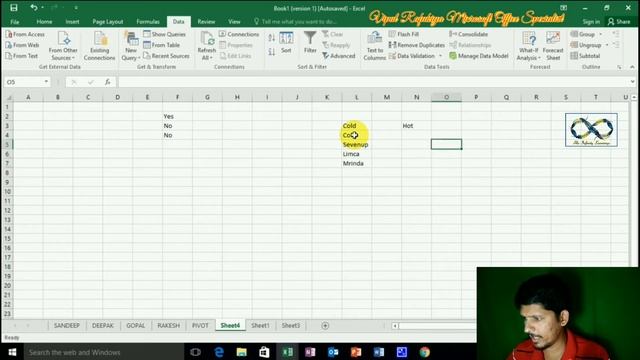640x360 pixels.
Task: Switch to Review tab
Action: click(206, 22)
